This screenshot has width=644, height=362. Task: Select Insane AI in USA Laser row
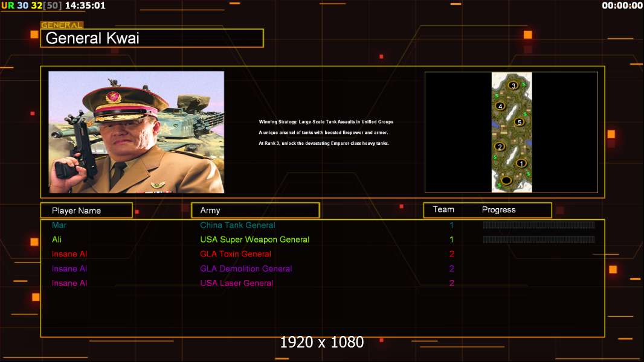(69, 284)
